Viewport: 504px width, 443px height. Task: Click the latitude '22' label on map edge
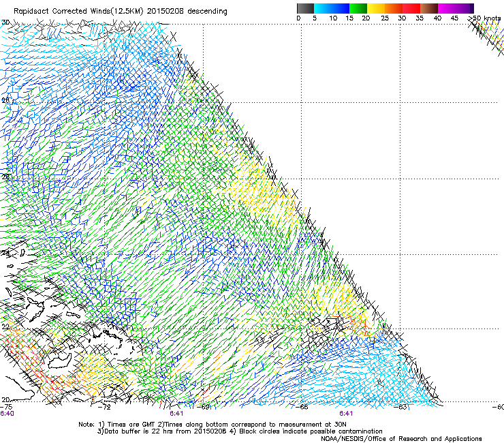pos(5,326)
